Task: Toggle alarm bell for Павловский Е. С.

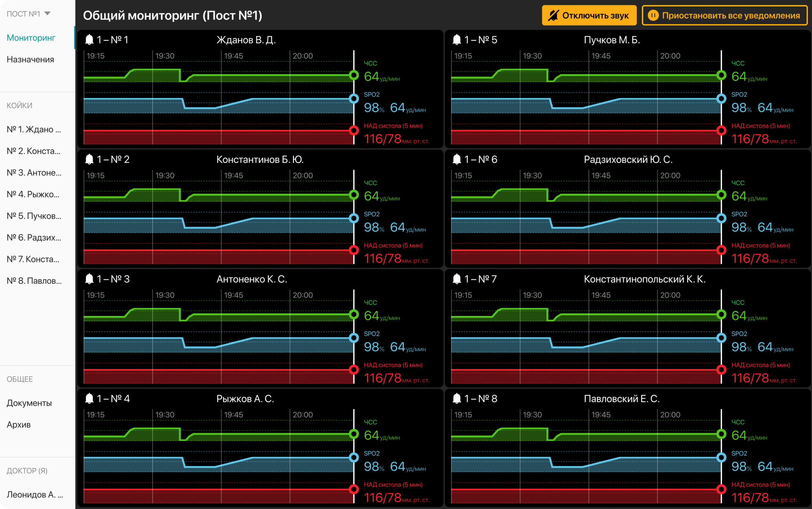Action: point(456,399)
